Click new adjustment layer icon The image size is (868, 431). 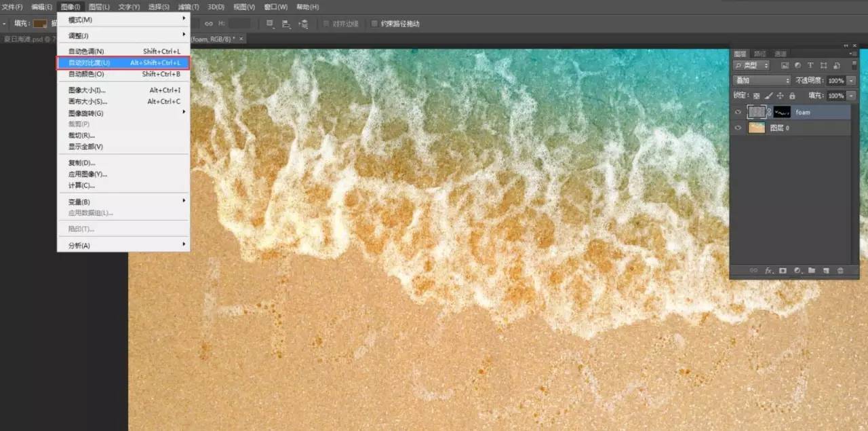click(x=797, y=270)
